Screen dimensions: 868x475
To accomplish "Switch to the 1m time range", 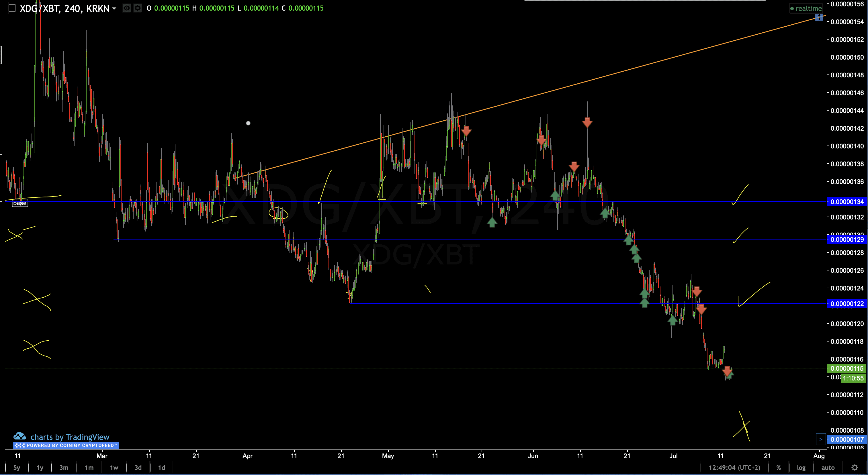I will coord(89,467).
